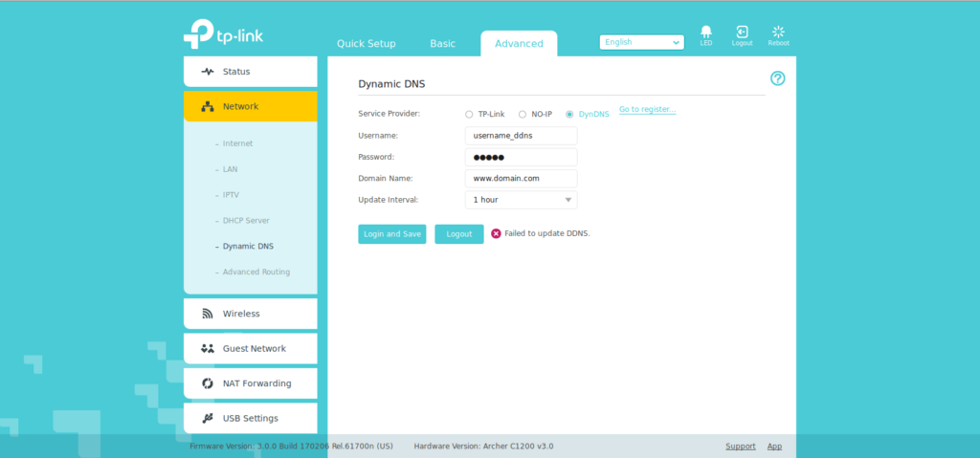Click the Logout icon in header

(x=742, y=33)
